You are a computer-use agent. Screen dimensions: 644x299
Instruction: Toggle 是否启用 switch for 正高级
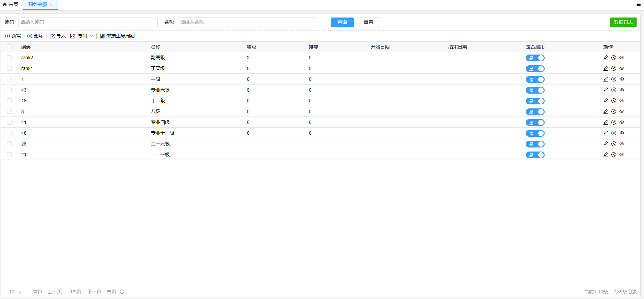click(535, 69)
